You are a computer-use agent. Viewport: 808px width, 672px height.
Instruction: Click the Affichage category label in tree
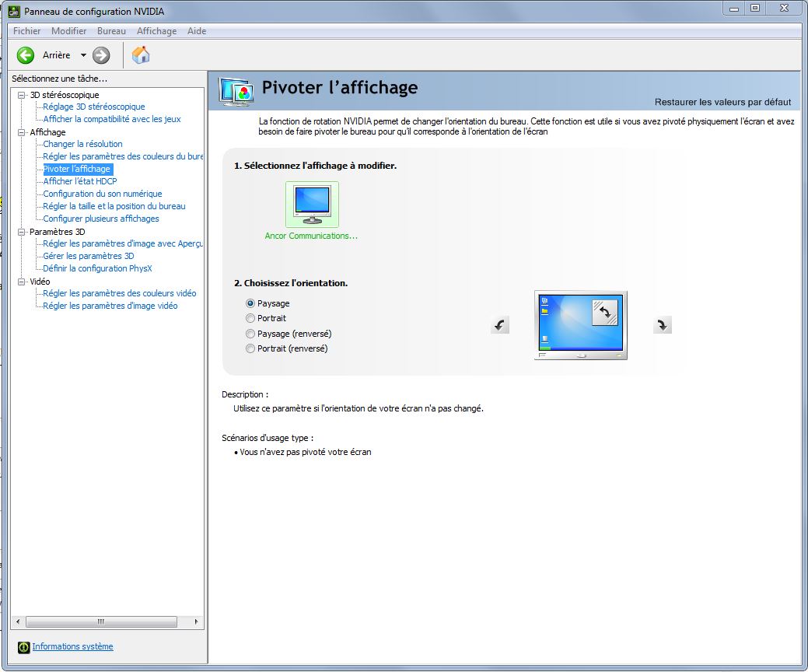pyautogui.click(x=47, y=132)
